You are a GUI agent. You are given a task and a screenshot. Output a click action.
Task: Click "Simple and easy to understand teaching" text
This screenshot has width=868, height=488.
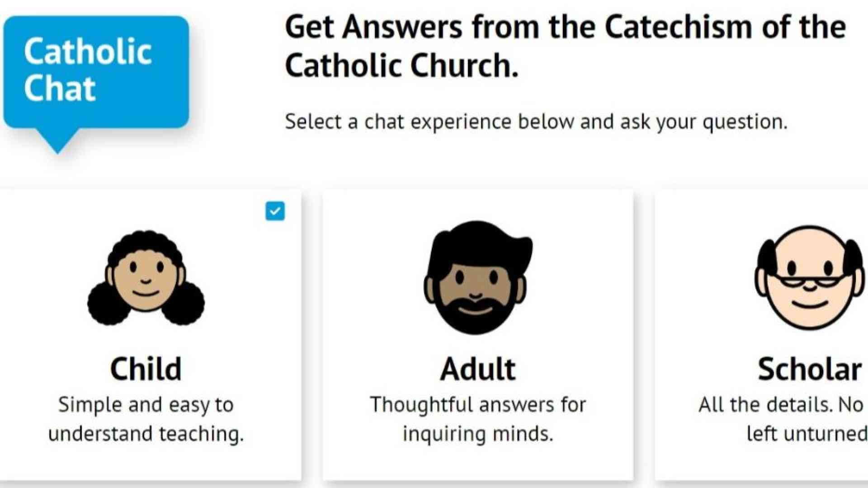pos(146,419)
